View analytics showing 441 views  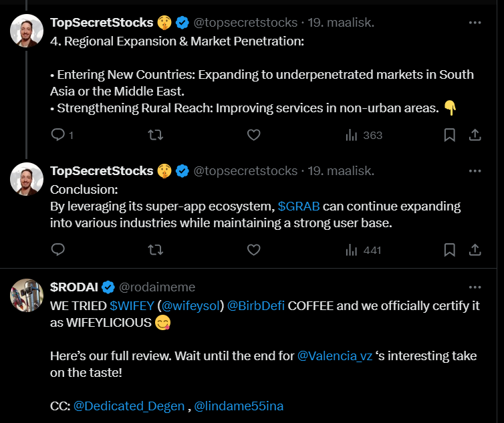click(x=364, y=250)
